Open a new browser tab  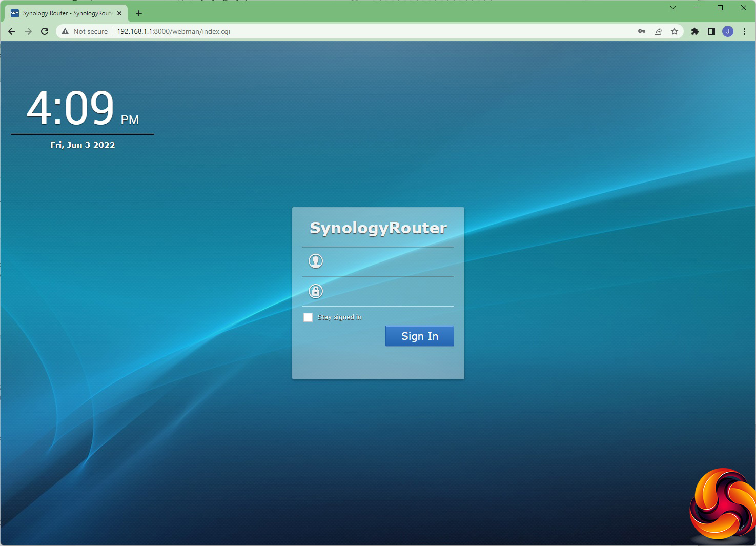(x=139, y=13)
